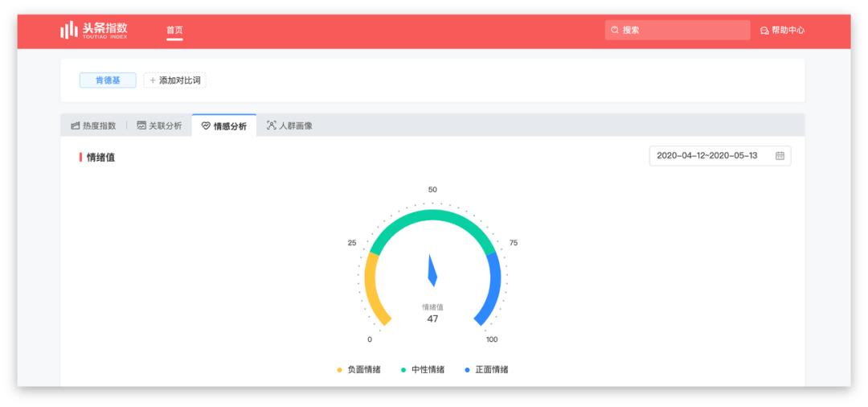This screenshot has width=868, height=407.
Task: Focus the 搜索 search field
Action: coord(677,30)
